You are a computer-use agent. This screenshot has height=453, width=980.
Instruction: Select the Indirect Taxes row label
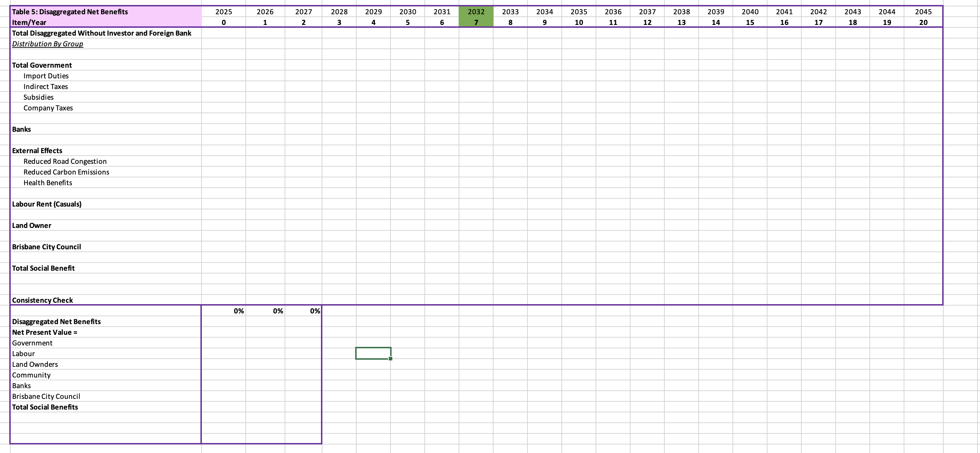46,86
